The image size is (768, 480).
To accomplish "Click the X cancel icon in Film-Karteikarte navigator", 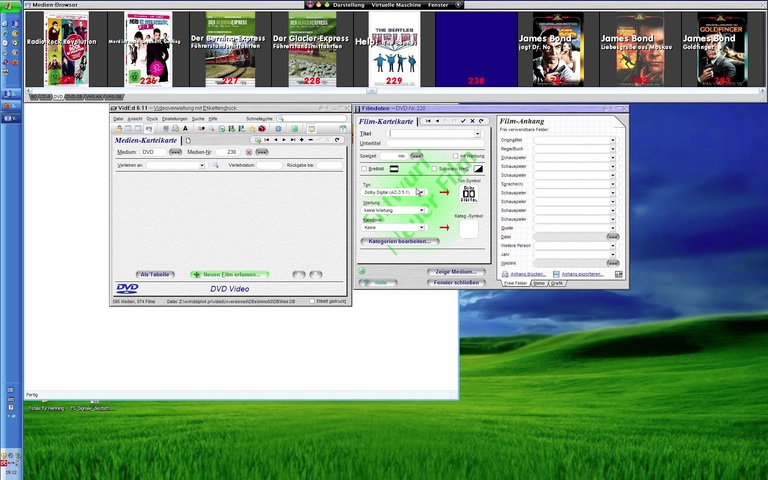I will [x=472, y=121].
